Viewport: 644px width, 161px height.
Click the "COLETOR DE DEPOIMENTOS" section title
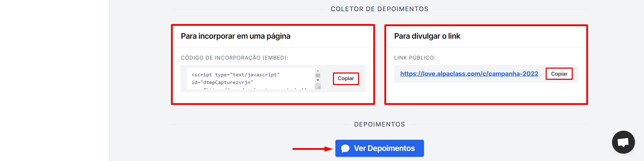tap(380, 9)
